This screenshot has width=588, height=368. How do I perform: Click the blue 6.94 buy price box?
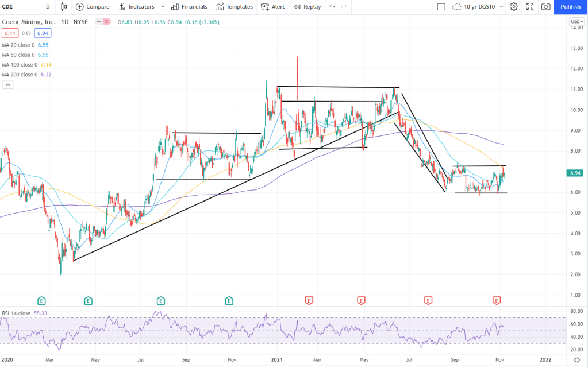click(43, 33)
